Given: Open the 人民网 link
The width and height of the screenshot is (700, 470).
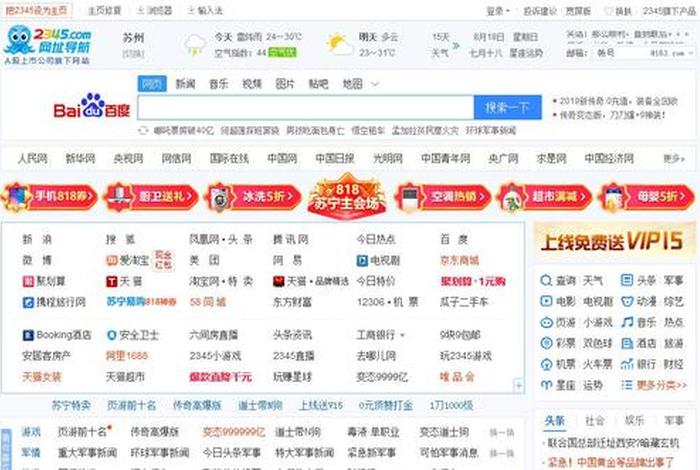Looking at the screenshot, I should [x=32, y=158].
